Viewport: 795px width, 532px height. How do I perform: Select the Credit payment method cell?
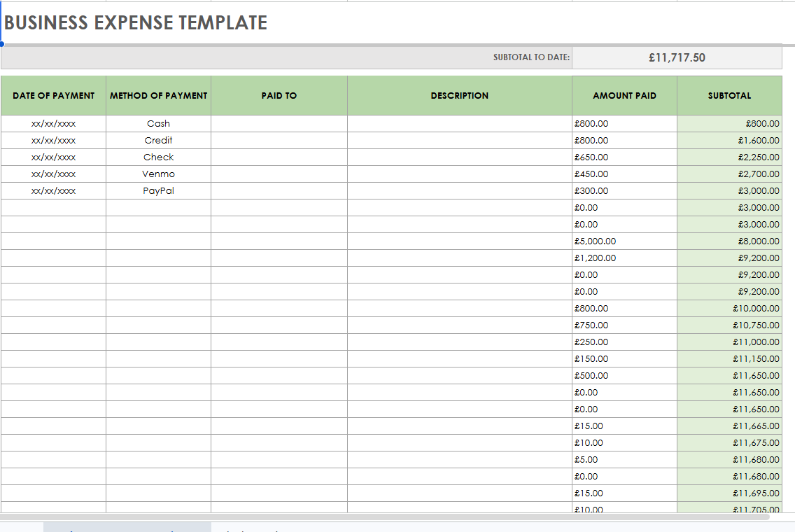158,140
